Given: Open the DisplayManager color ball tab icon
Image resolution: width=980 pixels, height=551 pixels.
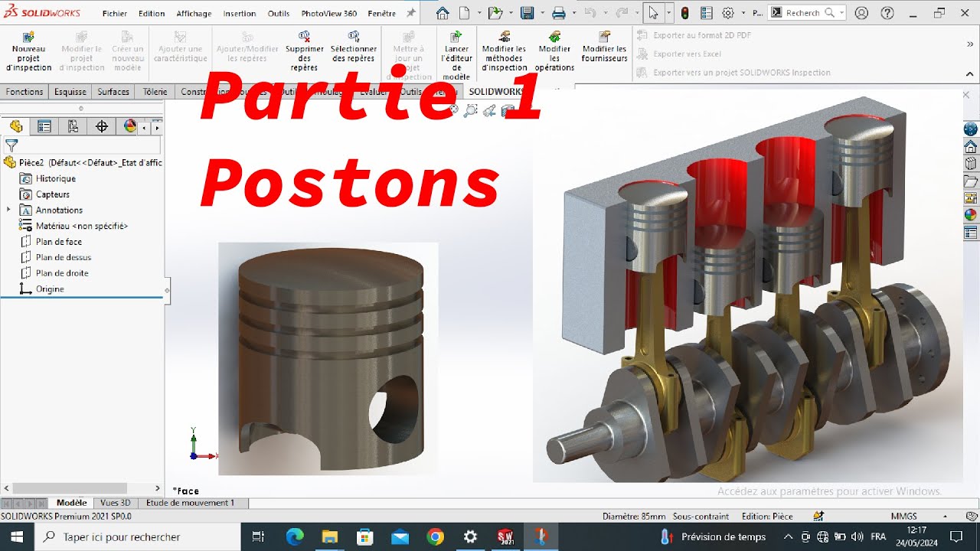Looking at the screenshot, I should pos(129,127).
